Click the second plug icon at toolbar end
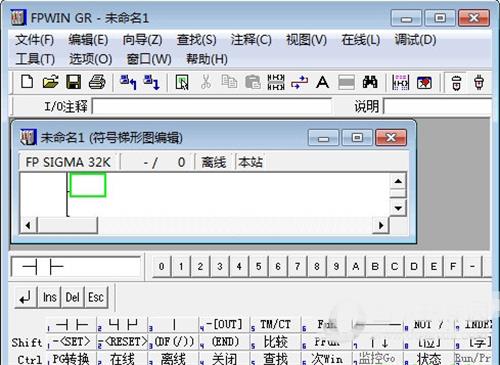The height and width of the screenshot is (365, 500). click(479, 82)
